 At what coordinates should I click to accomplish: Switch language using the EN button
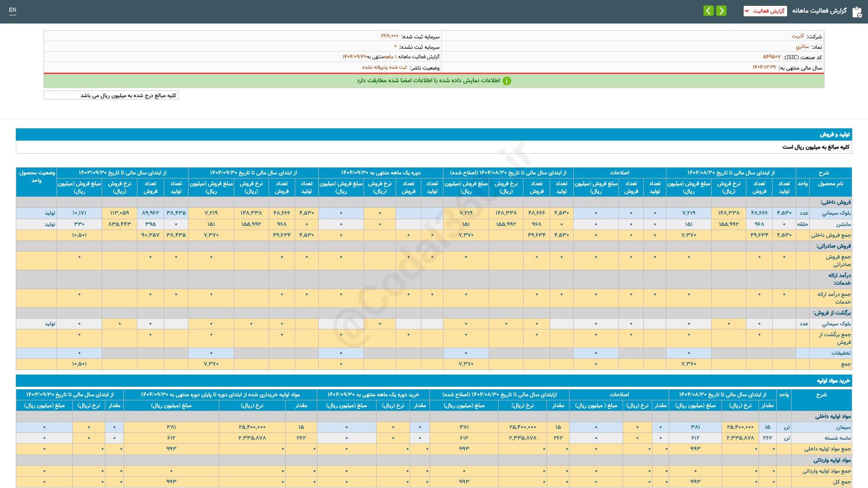[x=13, y=10]
